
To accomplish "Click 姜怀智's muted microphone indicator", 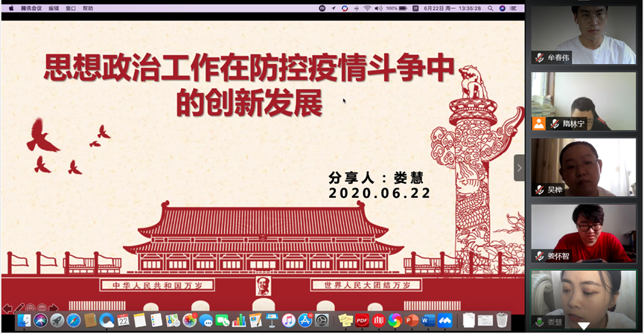I will pos(539,256).
